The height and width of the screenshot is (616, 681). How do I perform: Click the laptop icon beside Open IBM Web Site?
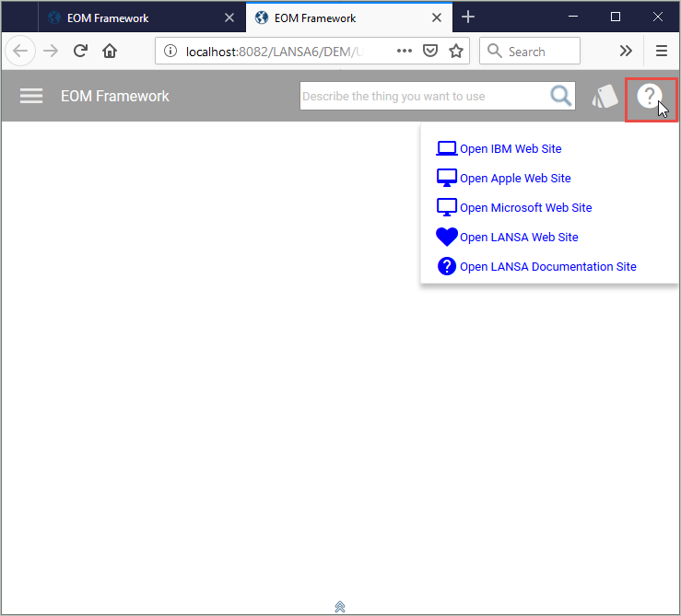(x=446, y=148)
